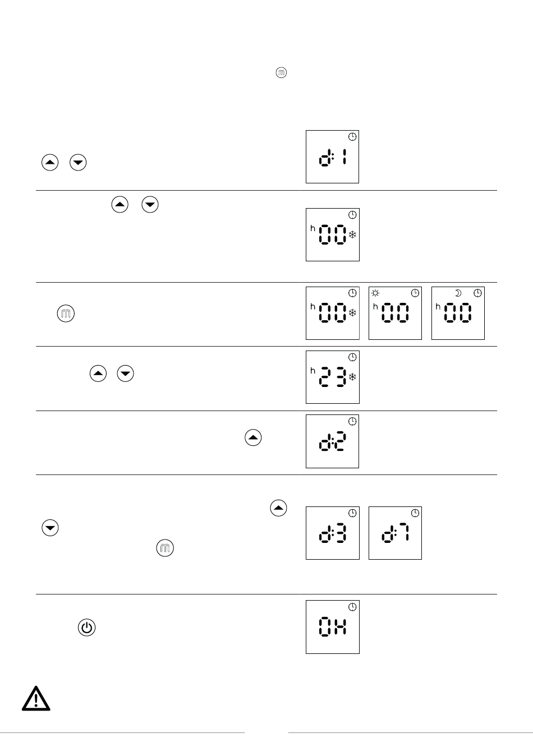Click the OK confirmation display panel

pos(332,627)
